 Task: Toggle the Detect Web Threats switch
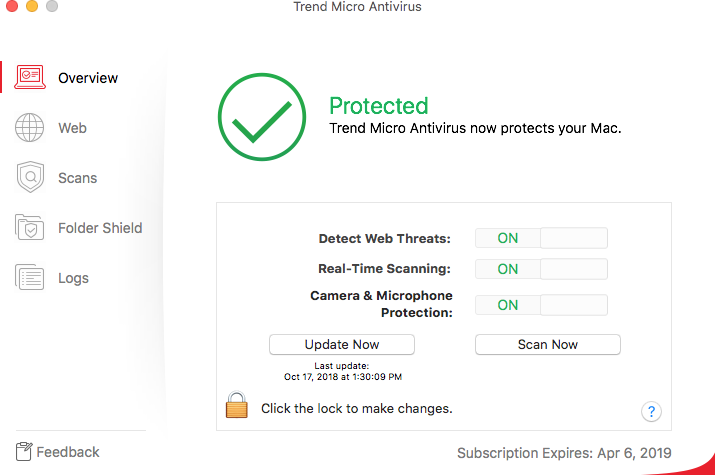click(540, 238)
